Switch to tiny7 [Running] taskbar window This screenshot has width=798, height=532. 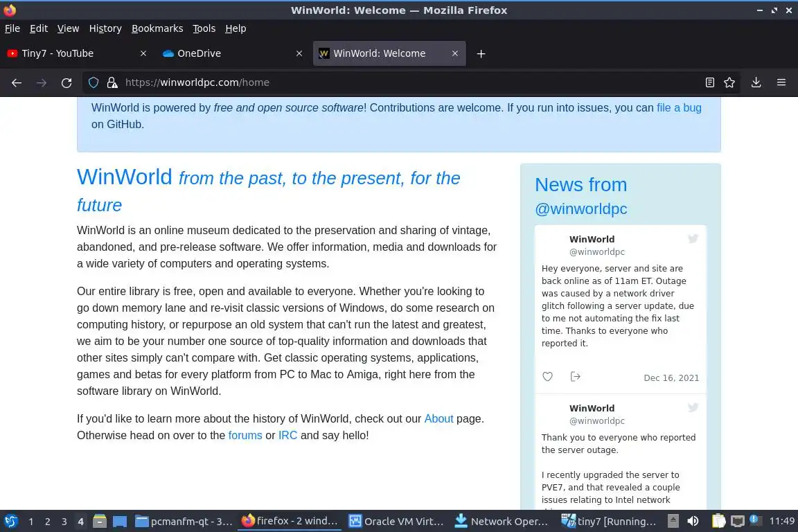[x=608, y=522]
